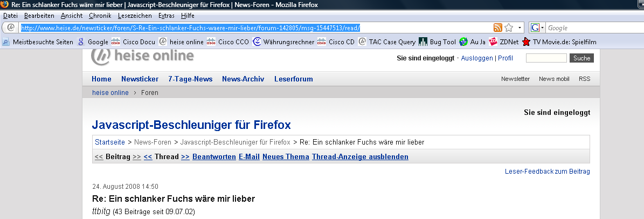Screen dimensions: 644x219
Task: Click Javascript-Beschleuniger für Firefox breadcrumb
Action: (236, 142)
